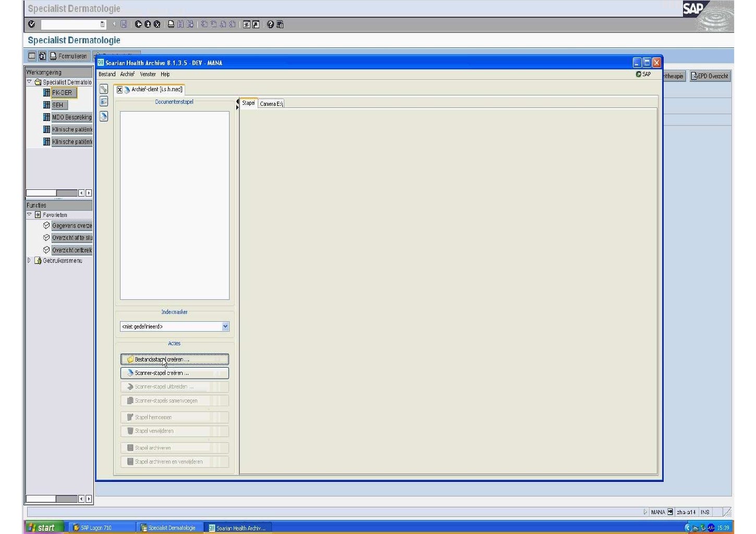This screenshot has height=534, width=756.
Task: Click the cube icon beside Overzicht ontbrekende
Action: click(x=46, y=250)
